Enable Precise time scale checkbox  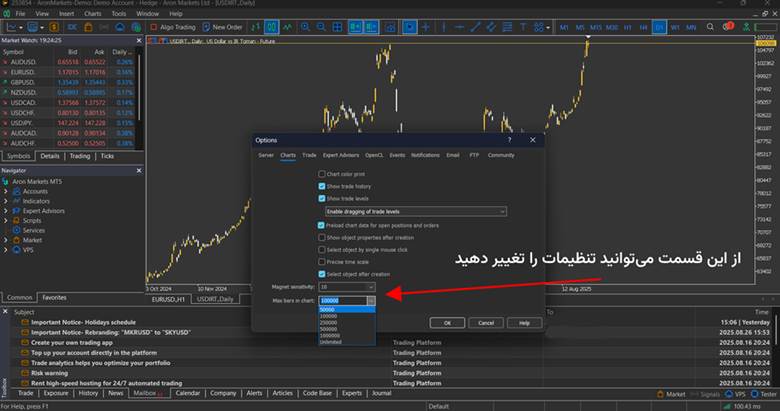(321, 262)
